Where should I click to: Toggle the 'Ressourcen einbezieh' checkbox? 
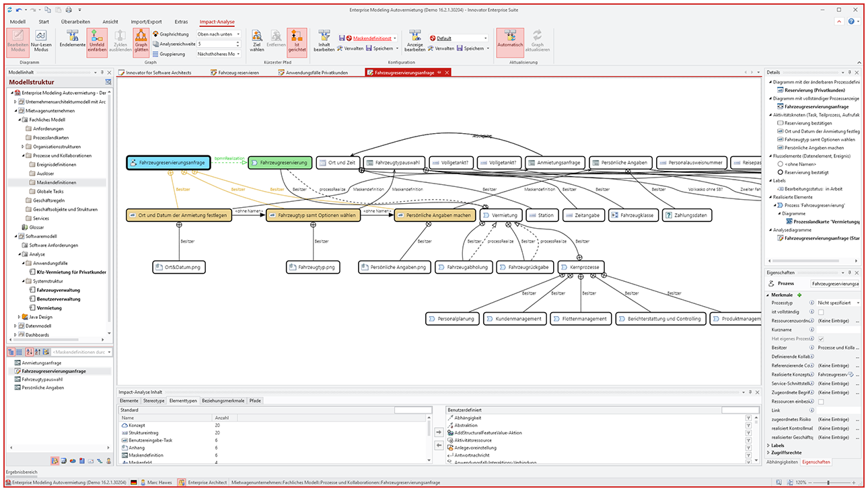[x=821, y=402]
